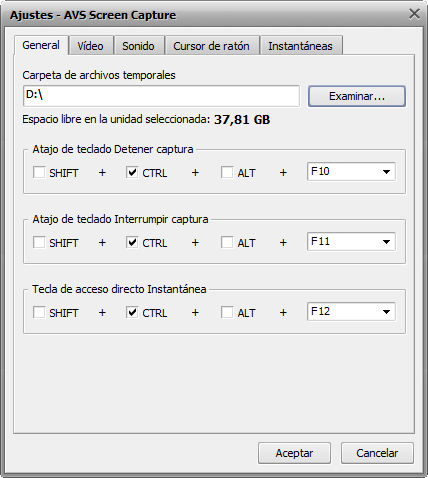Uncheck CTRL for Interrumpir captura shortcut
The width and height of the screenshot is (428, 478).
pyautogui.click(x=132, y=242)
